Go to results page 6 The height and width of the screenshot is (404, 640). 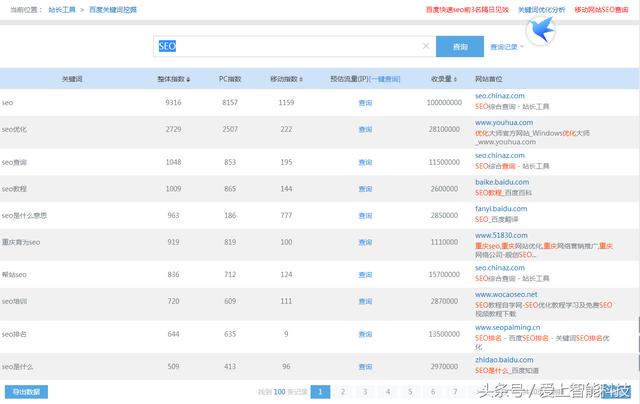[433, 392]
